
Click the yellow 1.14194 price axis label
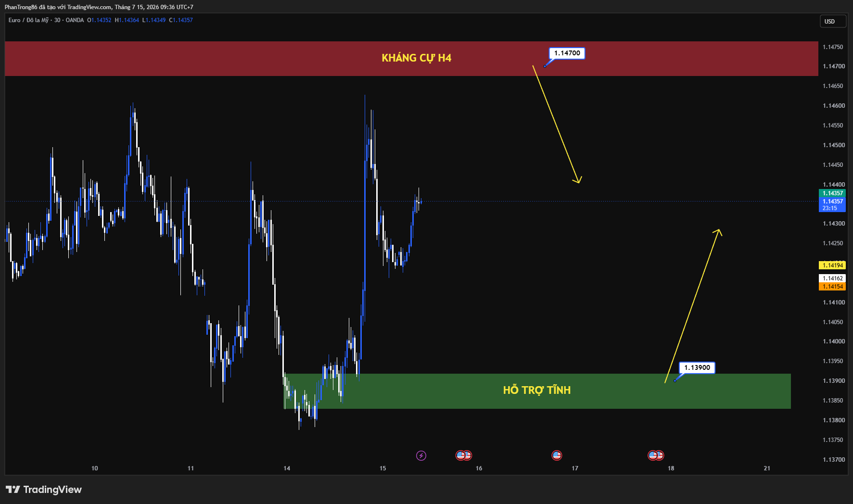(832, 265)
